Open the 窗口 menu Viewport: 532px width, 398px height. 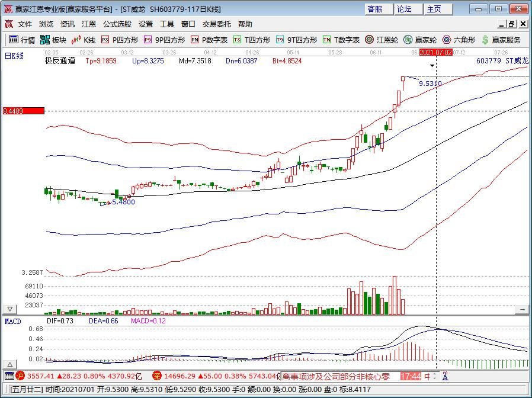click(188, 24)
